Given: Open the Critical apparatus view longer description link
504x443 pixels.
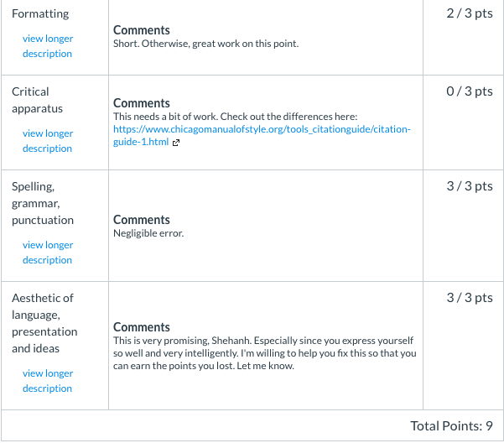Looking at the screenshot, I should pyautogui.click(x=48, y=141).
